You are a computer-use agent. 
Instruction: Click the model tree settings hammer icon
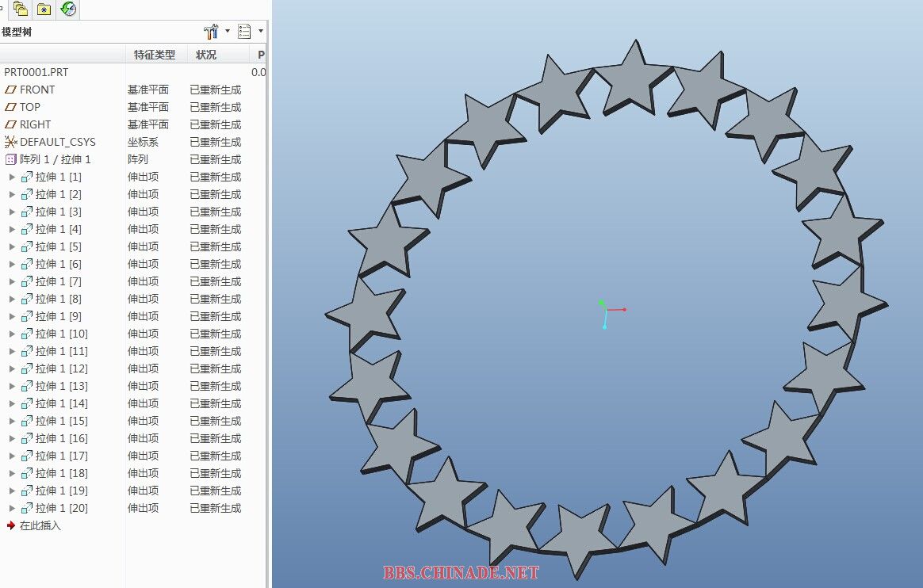pos(211,32)
